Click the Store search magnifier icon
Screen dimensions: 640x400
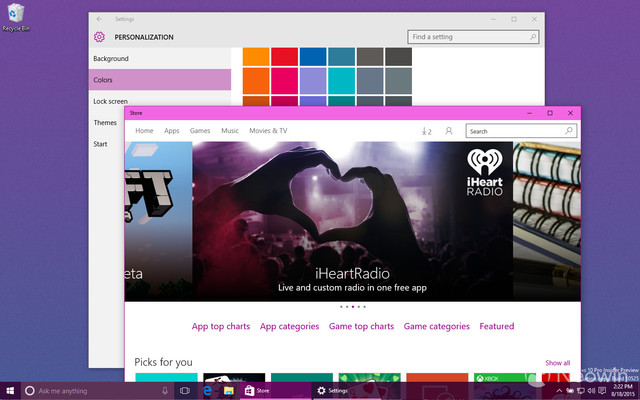570,131
